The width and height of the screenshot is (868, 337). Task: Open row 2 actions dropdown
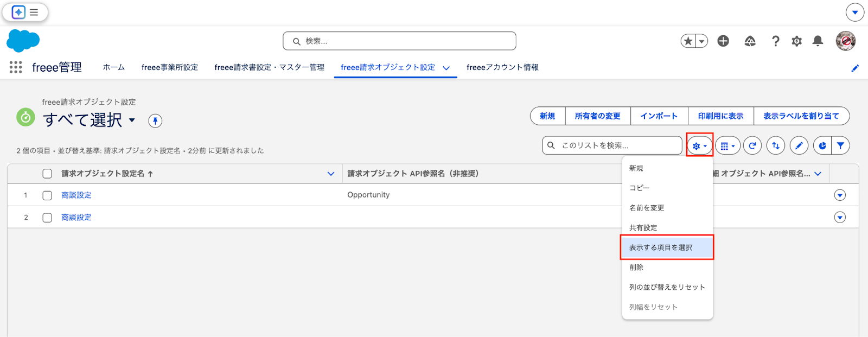pos(840,218)
